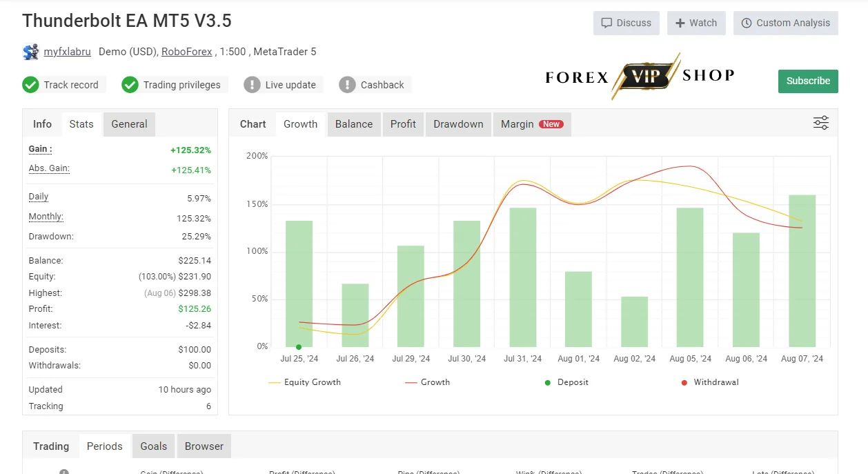
Task: Click the Aug 02 '24 green bar
Action: tap(634, 322)
